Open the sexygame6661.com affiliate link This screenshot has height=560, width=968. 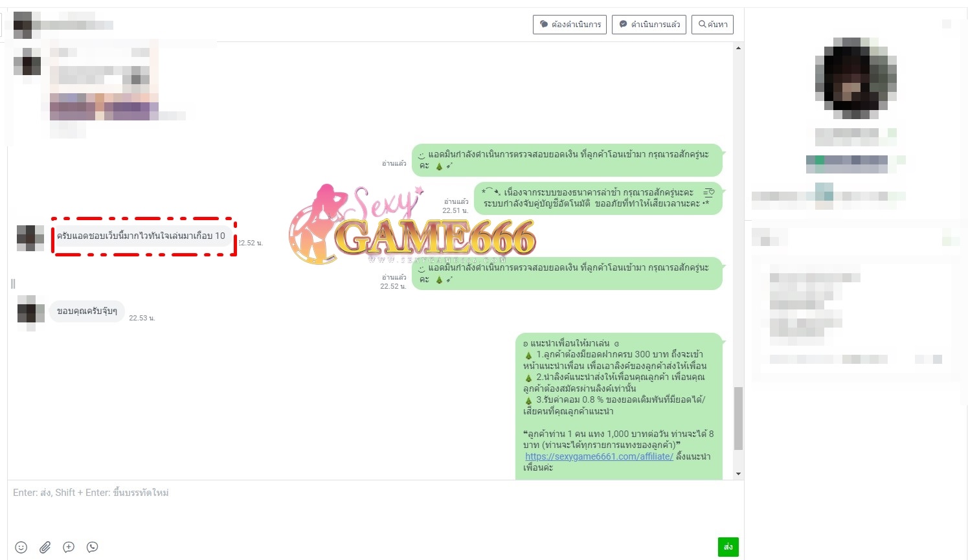(x=599, y=456)
